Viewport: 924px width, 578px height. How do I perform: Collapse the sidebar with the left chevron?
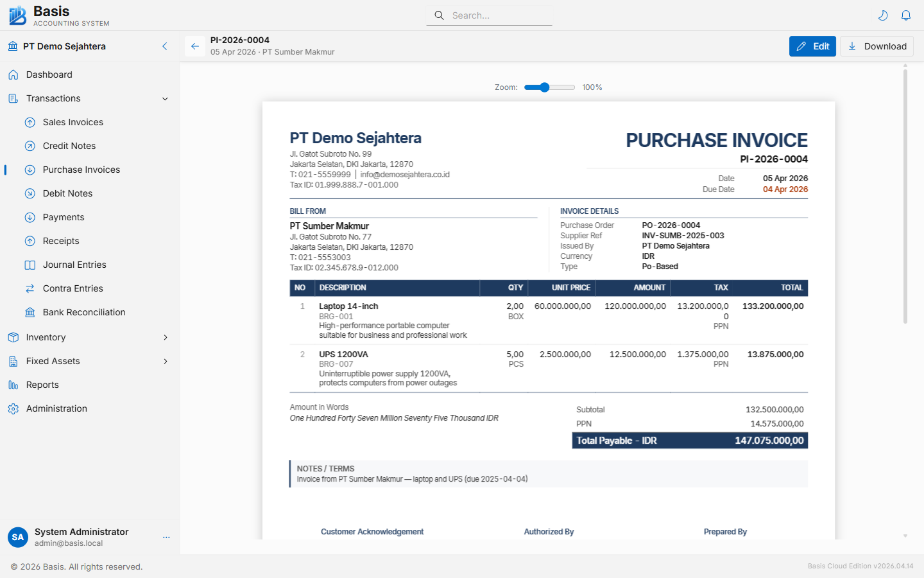(164, 46)
